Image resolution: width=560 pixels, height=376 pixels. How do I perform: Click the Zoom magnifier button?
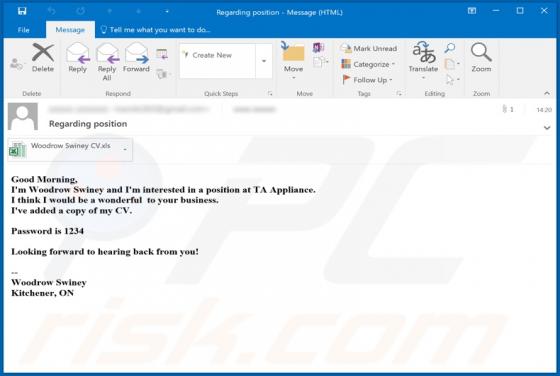click(x=481, y=58)
